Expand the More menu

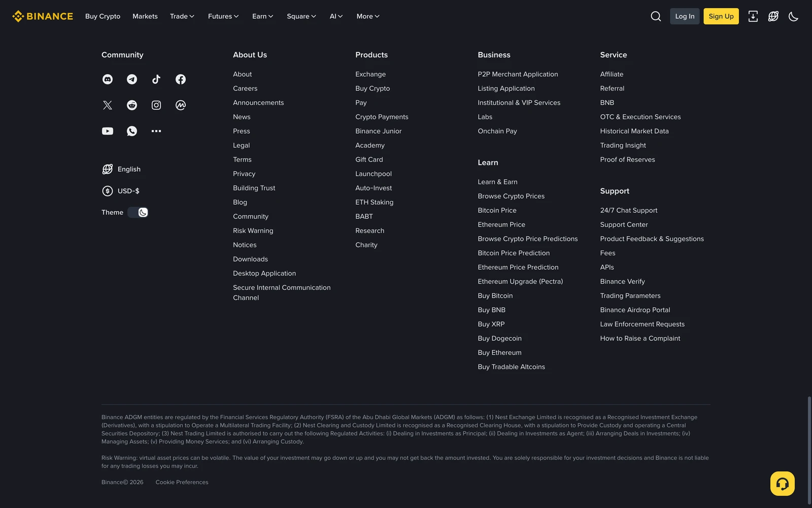click(368, 16)
